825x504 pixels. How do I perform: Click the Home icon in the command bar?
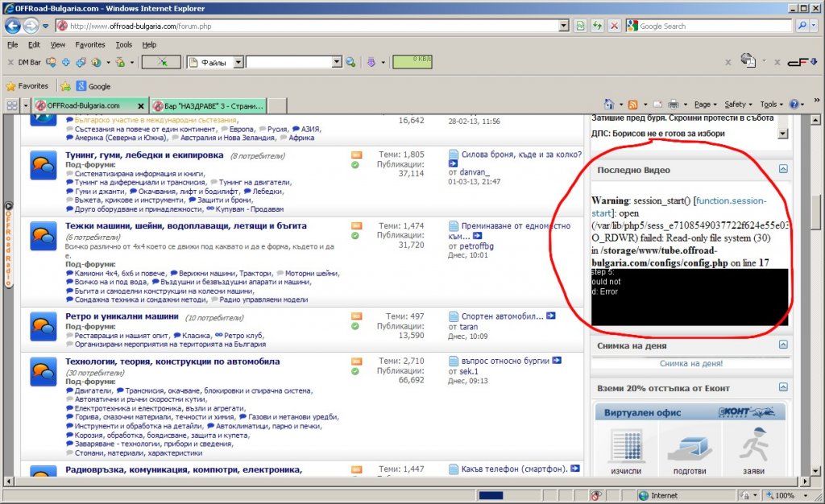click(609, 104)
